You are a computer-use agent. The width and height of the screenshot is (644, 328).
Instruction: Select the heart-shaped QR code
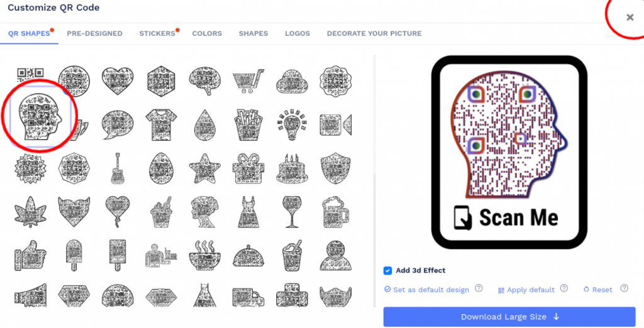[118, 80]
